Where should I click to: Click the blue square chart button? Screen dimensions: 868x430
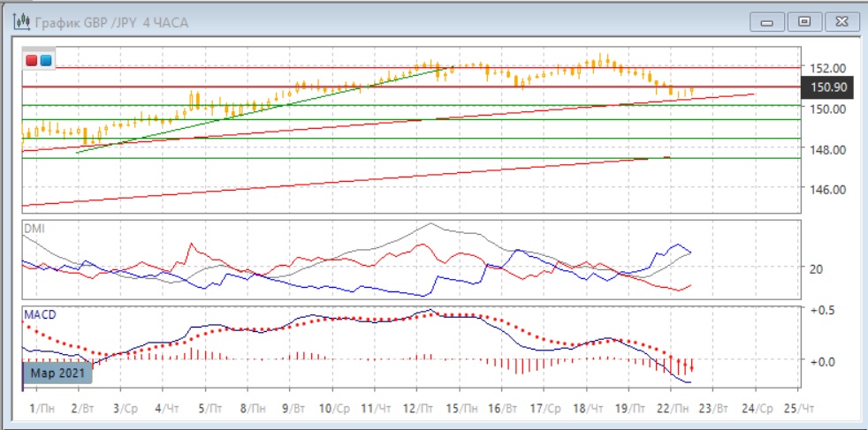point(46,61)
